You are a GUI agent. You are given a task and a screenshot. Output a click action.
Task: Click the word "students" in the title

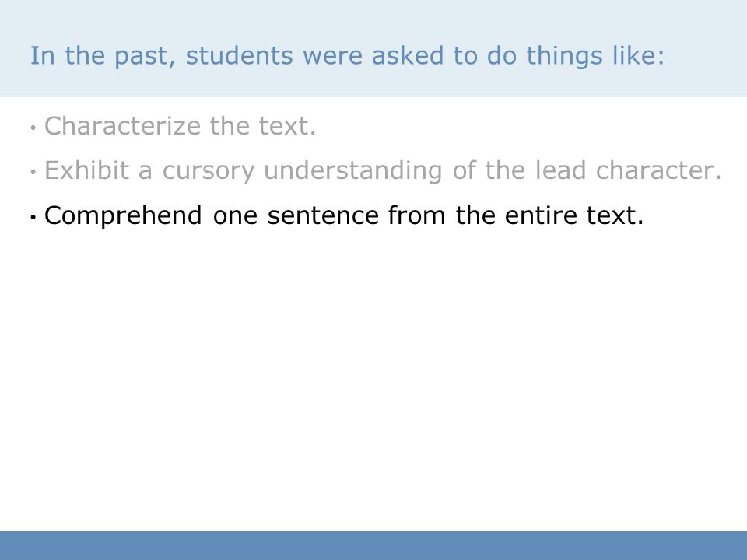(239, 56)
